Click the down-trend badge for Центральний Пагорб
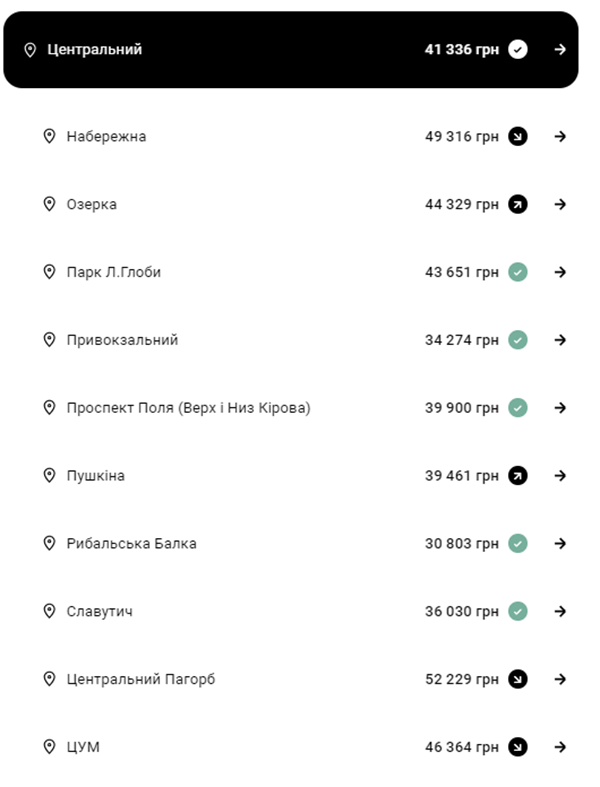Screen dimensions: 600x787 517,680
